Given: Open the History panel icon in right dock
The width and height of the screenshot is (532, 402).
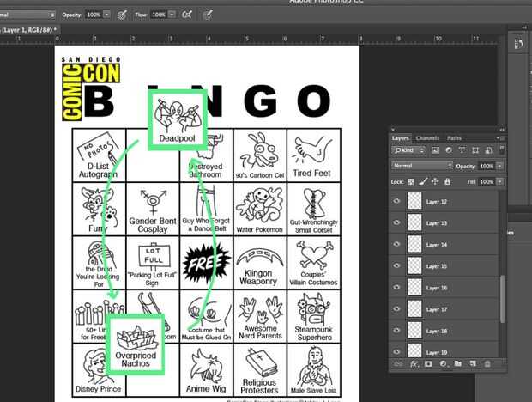Looking at the screenshot, I should pos(518,44).
